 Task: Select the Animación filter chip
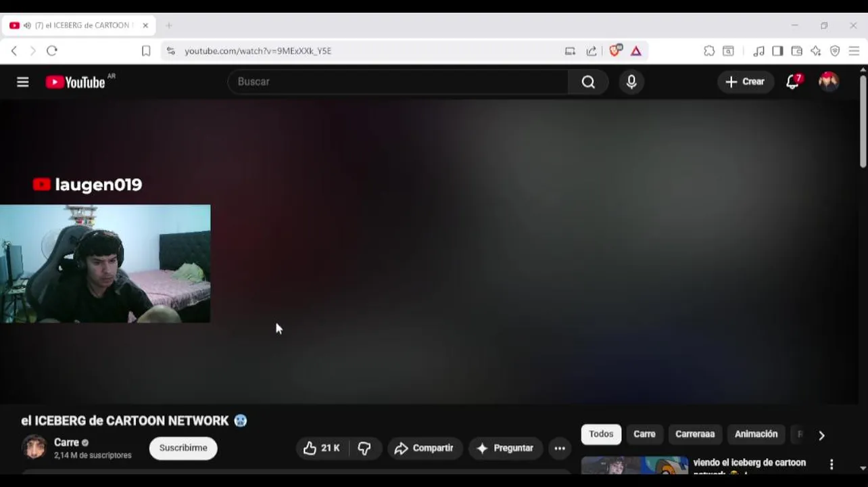tap(756, 434)
